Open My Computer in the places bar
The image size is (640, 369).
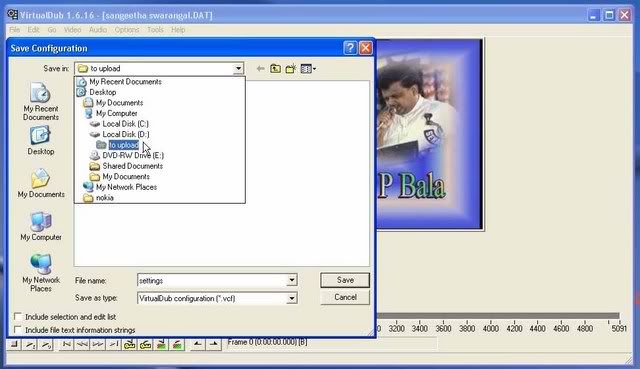point(41,226)
